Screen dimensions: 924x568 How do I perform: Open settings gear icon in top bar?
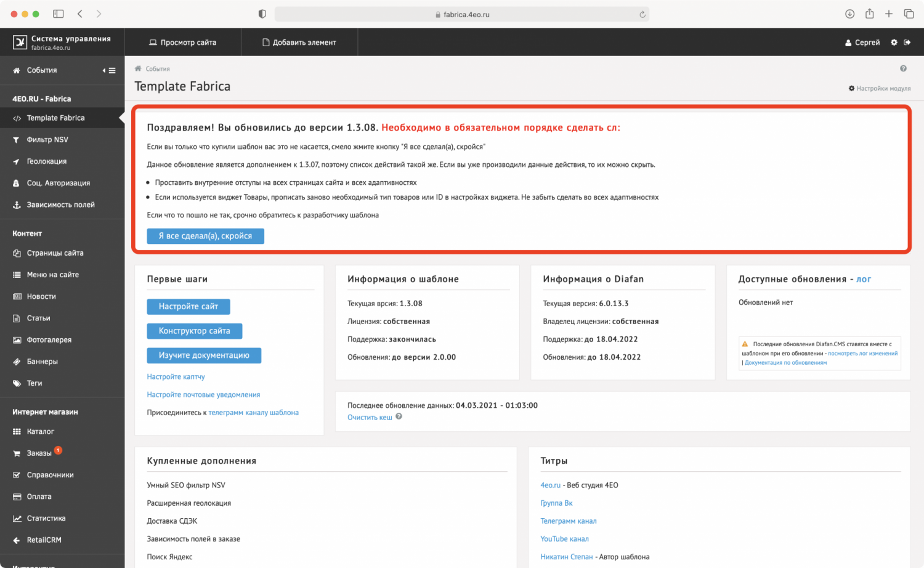tap(894, 43)
